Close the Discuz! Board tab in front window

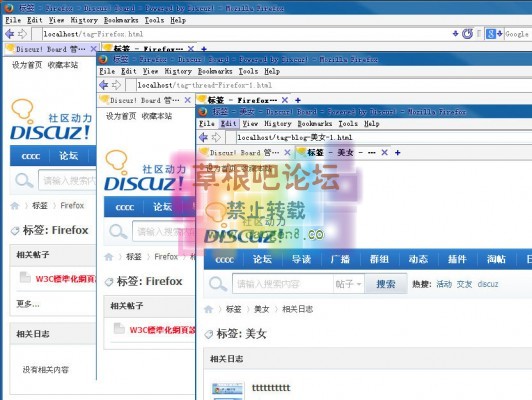[287, 153]
